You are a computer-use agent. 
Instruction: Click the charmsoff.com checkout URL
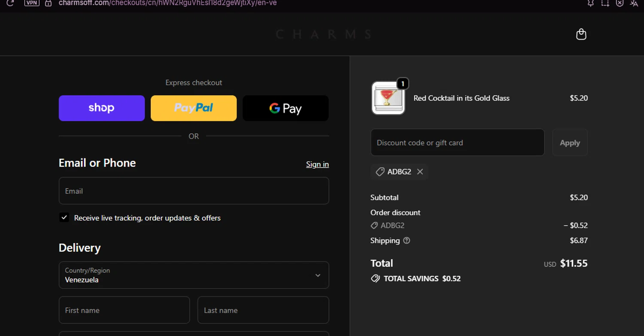pos(167,3)
